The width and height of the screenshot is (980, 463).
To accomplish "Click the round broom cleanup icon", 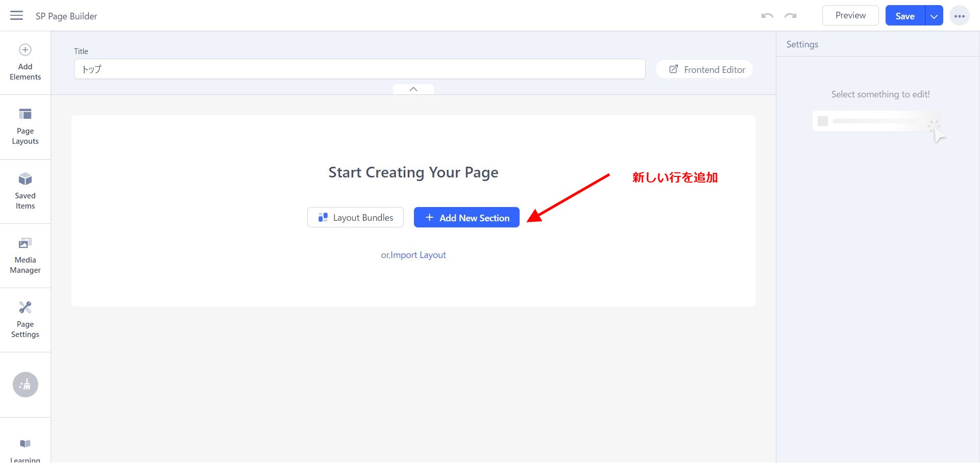I will click(x=25, y=384).
